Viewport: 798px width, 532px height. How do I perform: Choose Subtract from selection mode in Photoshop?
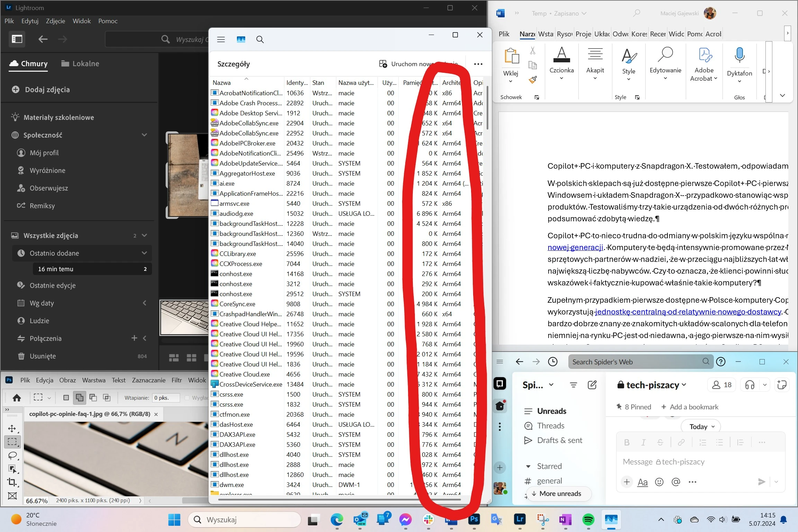click(x=93, y=398)
